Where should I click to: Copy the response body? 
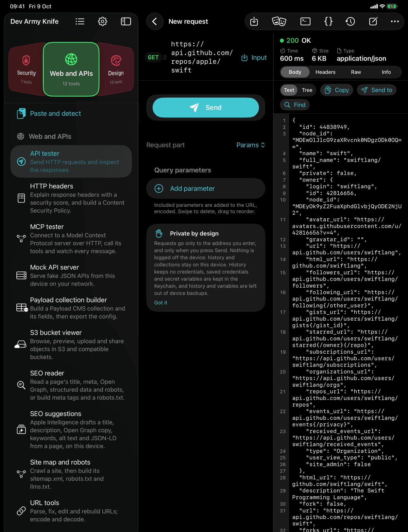coord(337,90)
